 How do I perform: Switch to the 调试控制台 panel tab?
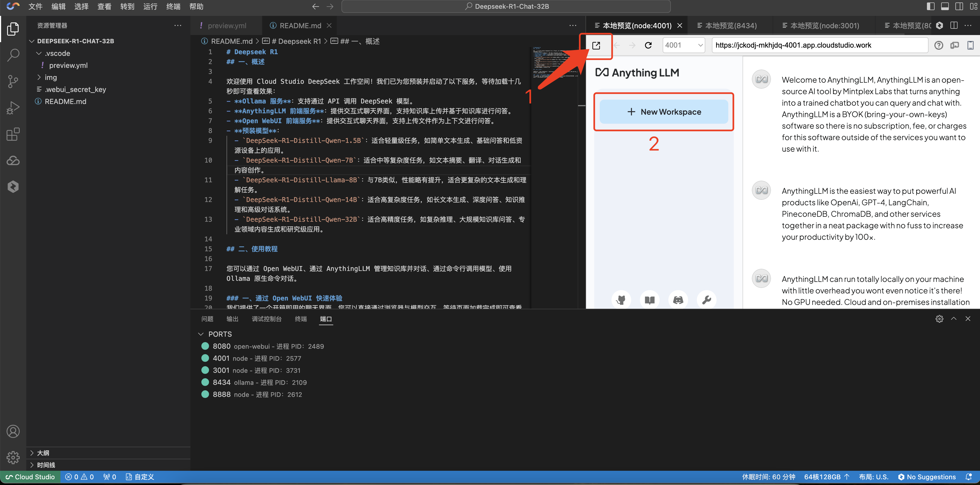click(267, 319)
